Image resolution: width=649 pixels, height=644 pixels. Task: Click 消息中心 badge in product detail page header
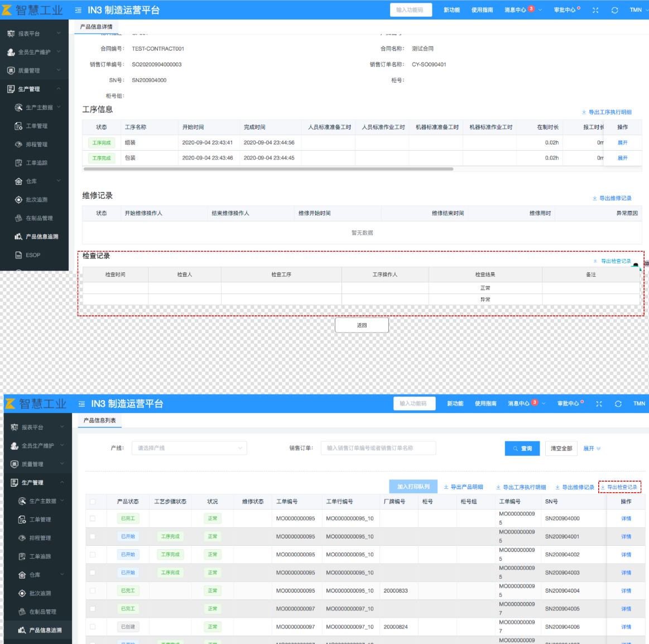tap(531, 9)
